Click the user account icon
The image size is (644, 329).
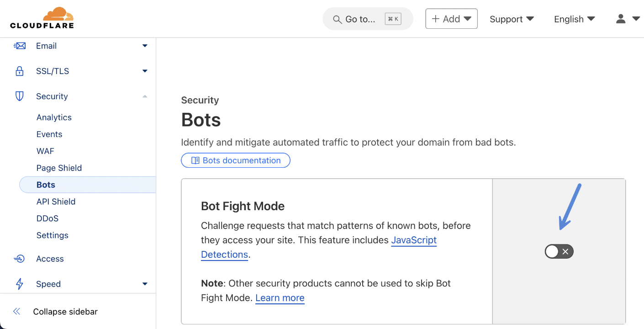[x=620, y=19]
